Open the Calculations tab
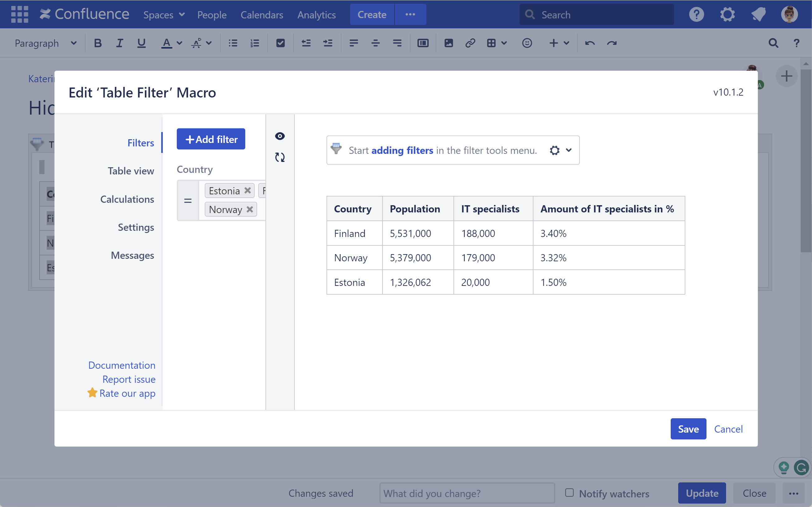 click(x=127, y=199)
